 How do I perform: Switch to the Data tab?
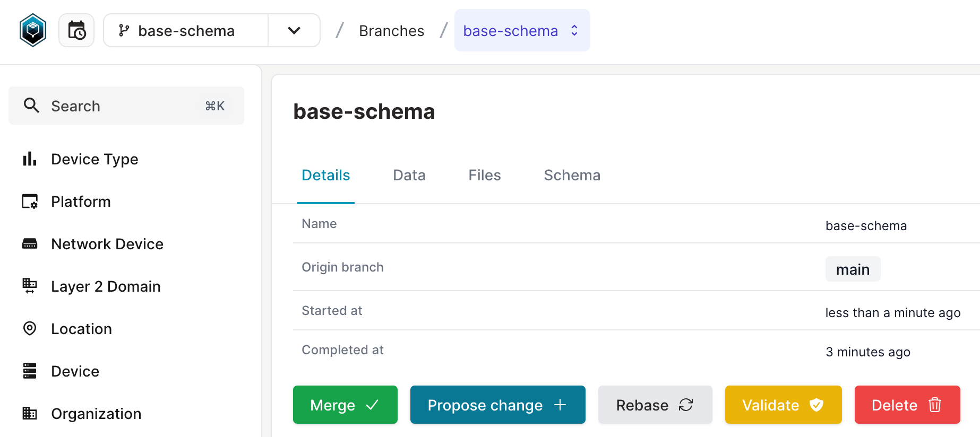tap(409, 175)
